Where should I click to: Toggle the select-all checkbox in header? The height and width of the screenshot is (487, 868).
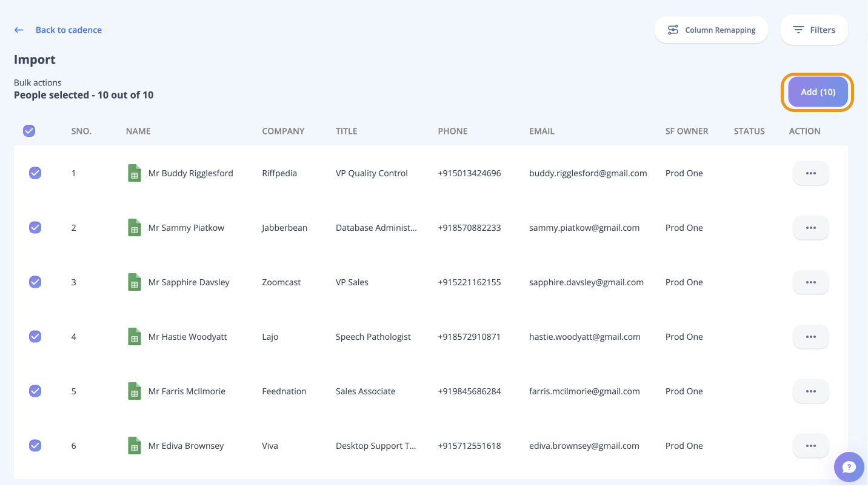point(29,131)
